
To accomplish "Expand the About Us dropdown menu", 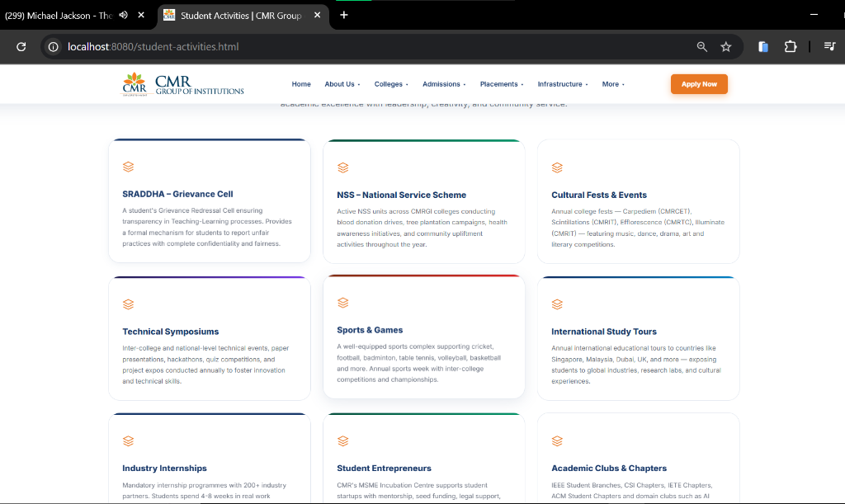I will pos(342,84).
